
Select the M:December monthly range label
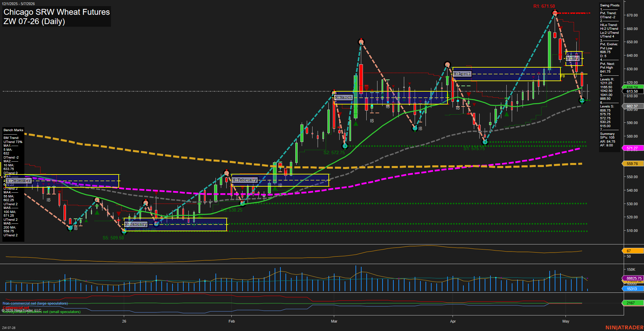click(19, 181)
